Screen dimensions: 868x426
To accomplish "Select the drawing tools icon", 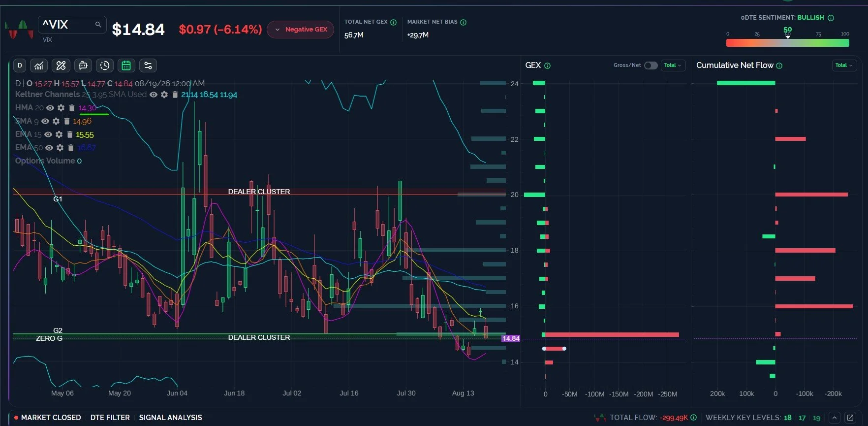I will (61, 66).
